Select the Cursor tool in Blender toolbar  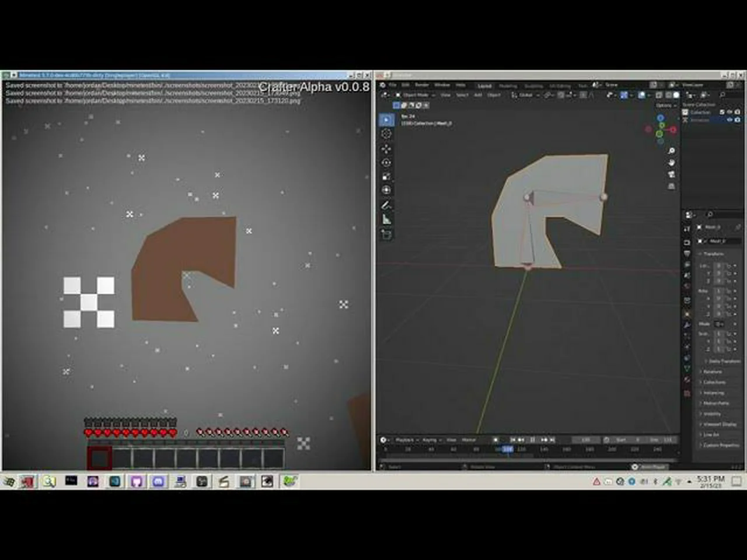pyautogui.click(x=386, y=134)
